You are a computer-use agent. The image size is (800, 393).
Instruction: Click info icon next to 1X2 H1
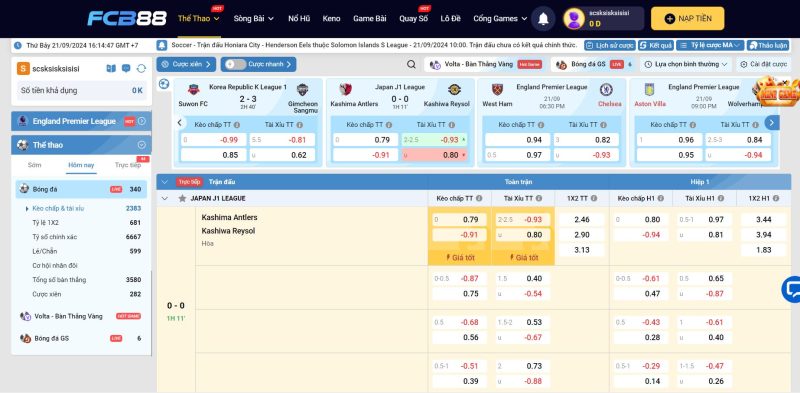tap(776, 199)
